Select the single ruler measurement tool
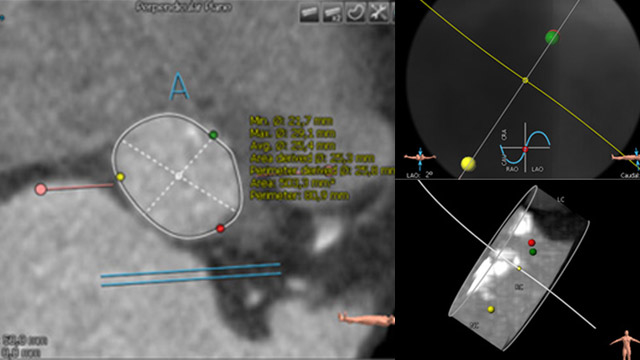 tap(309, 12)
